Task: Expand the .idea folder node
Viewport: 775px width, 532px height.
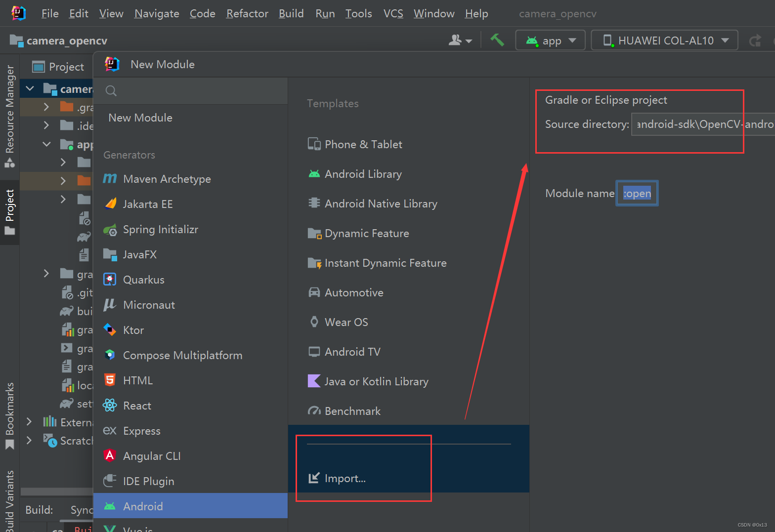Action: tap(46, 125)
